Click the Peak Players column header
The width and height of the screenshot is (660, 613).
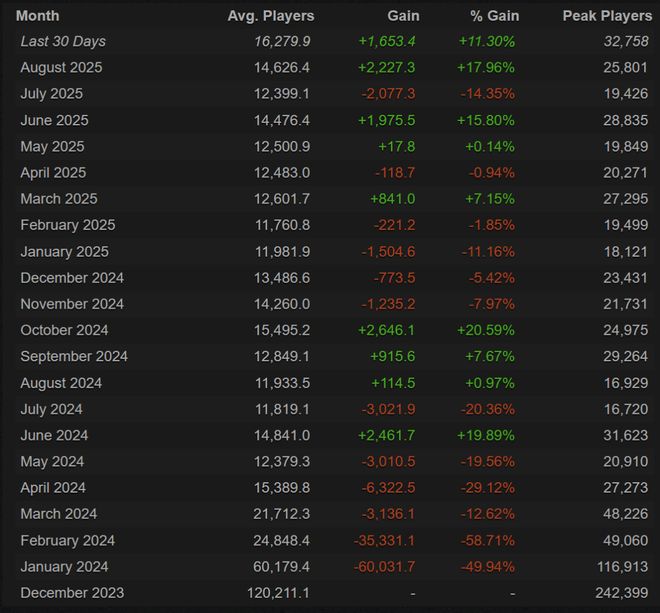pos(607,16)
